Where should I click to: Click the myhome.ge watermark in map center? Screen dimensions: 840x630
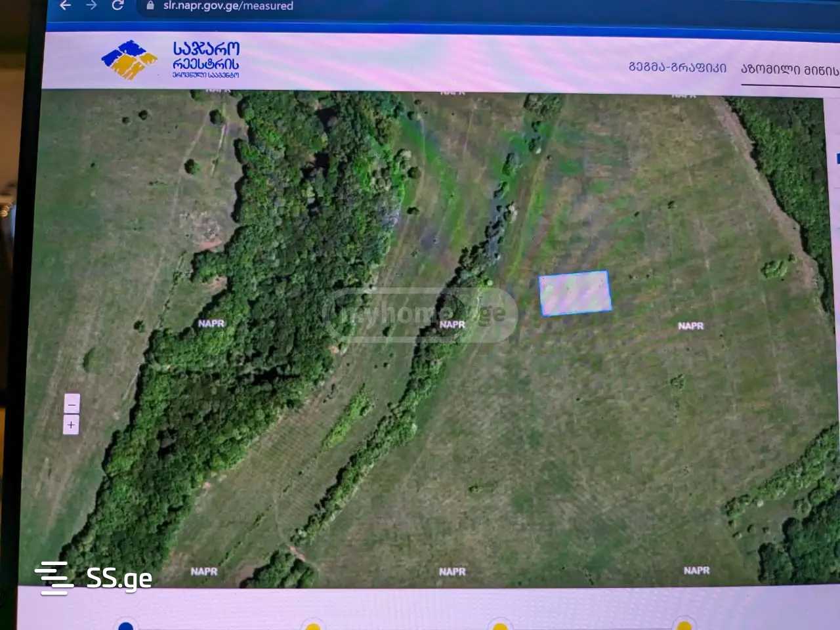[x=420, y=314]
